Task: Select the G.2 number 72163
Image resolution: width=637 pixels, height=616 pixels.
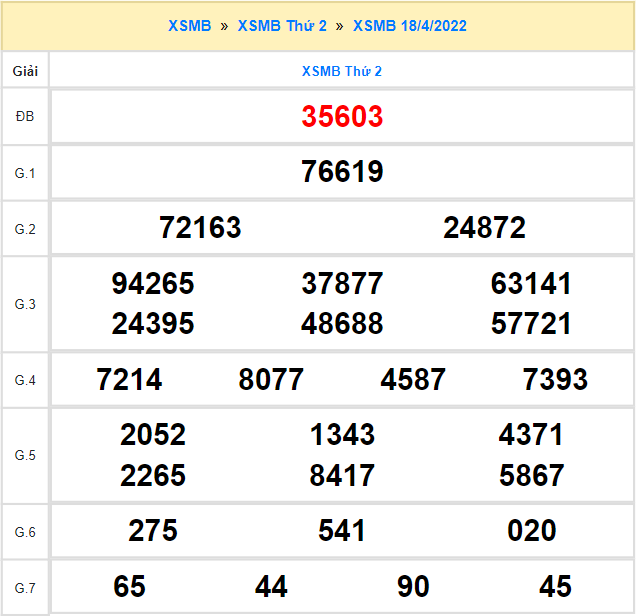Action: click(x=200, y=228)
